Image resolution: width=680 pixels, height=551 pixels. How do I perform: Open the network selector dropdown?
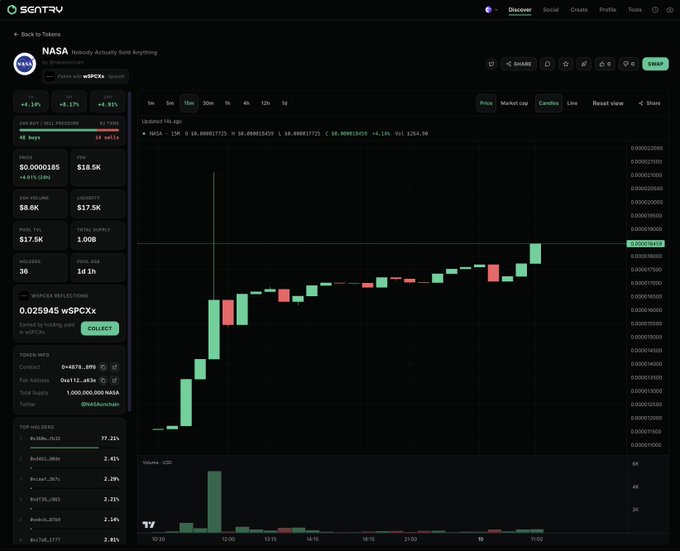491,10
